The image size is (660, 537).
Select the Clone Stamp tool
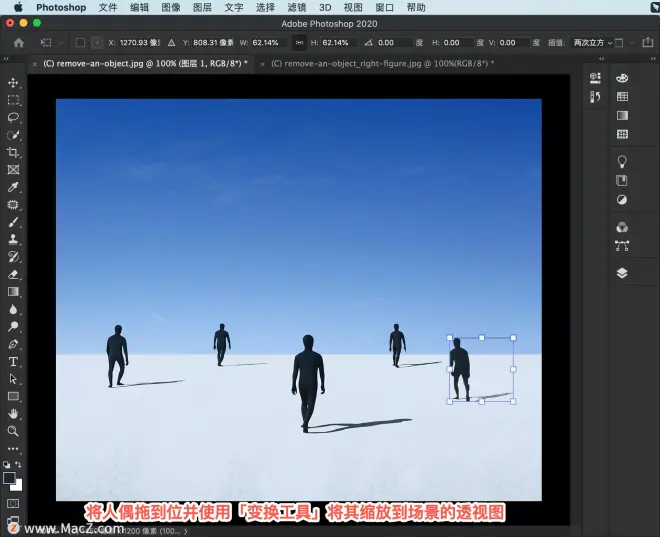point(13,239)
